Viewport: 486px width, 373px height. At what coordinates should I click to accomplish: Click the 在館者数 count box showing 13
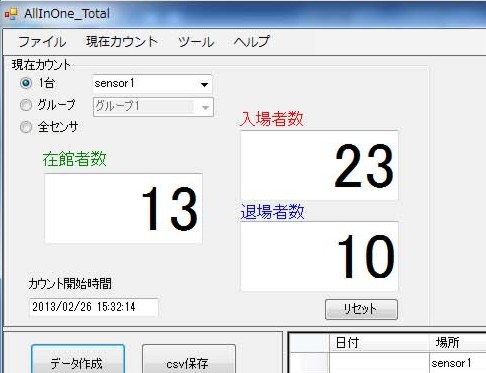123,209
